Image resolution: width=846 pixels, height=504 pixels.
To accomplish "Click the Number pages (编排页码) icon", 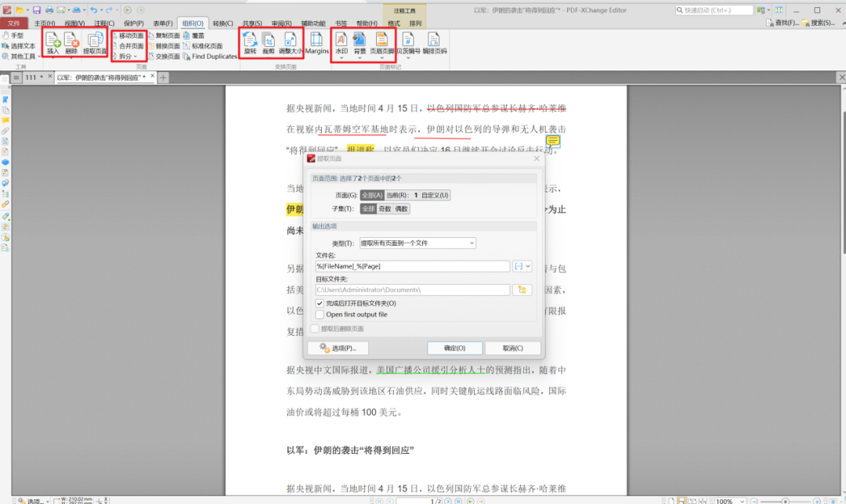I will [x=434, y=42].
